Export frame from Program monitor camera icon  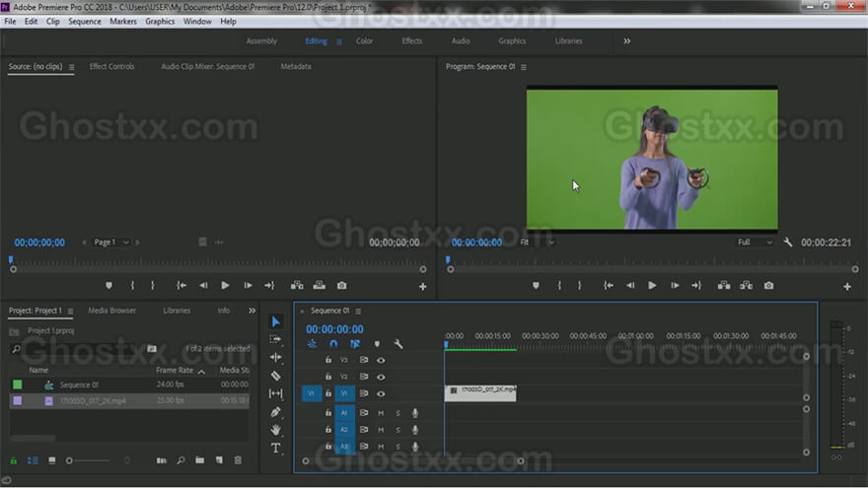[769, 286]
